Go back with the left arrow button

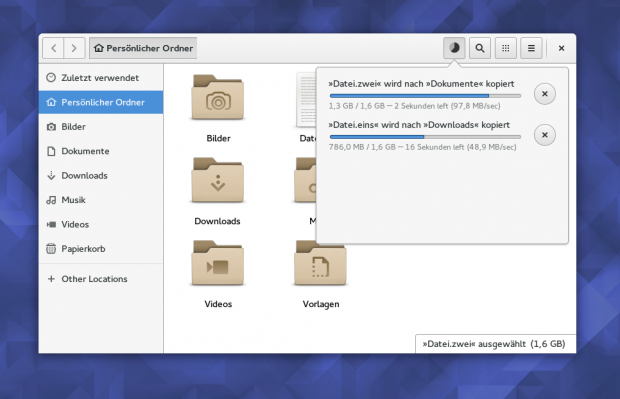point(53,48)
